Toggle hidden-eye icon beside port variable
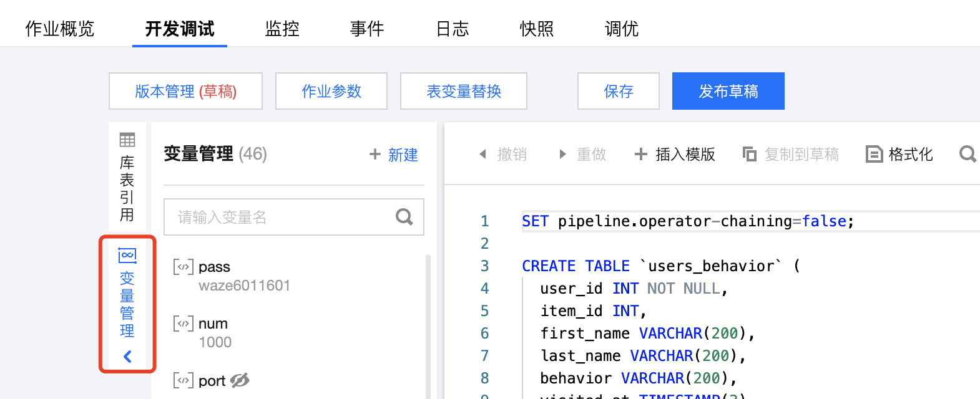This screenshot has width=980, height=399. click(240, 380)
